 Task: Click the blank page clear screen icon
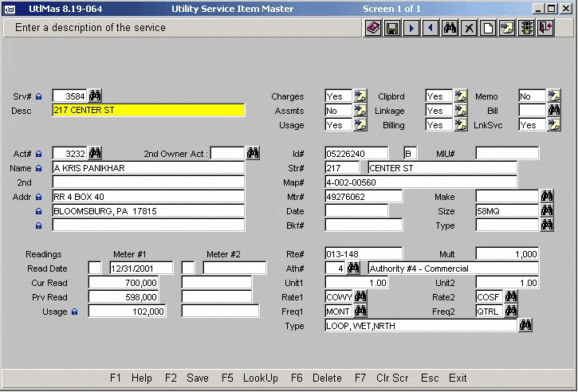click(488, 28)
